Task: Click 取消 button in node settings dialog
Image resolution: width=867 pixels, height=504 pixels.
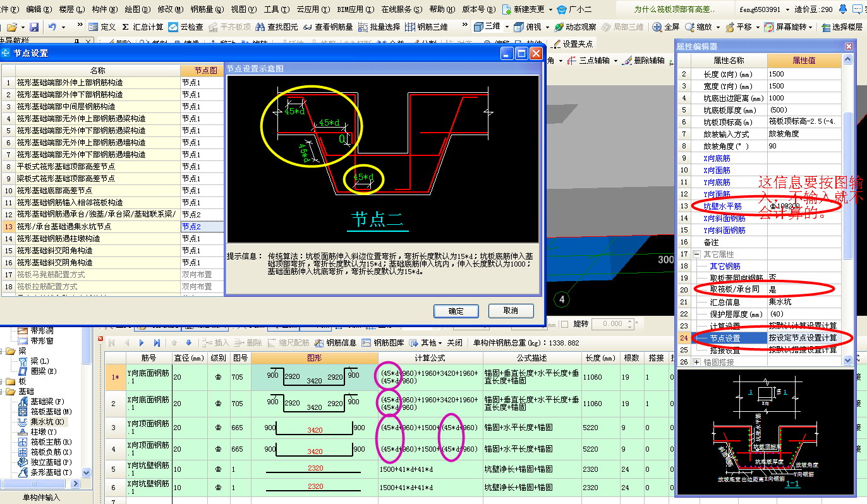Action: point(511,311)
